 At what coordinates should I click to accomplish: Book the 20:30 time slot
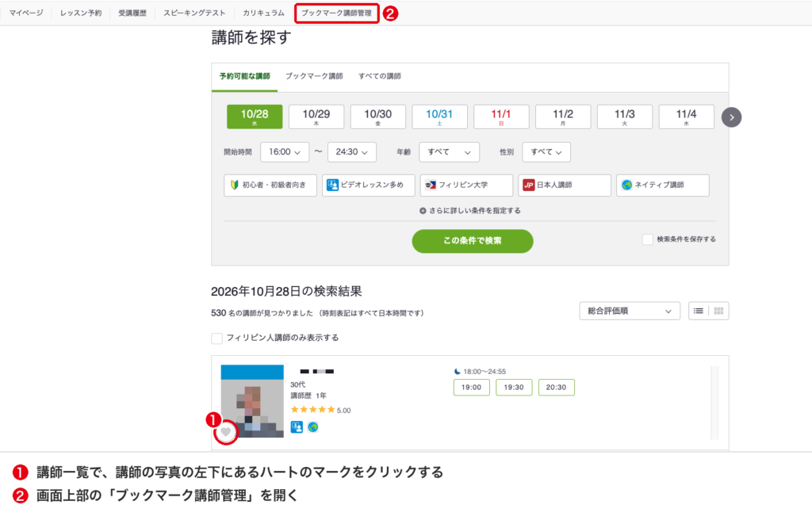pyautogui.click(x=556, y=387)
